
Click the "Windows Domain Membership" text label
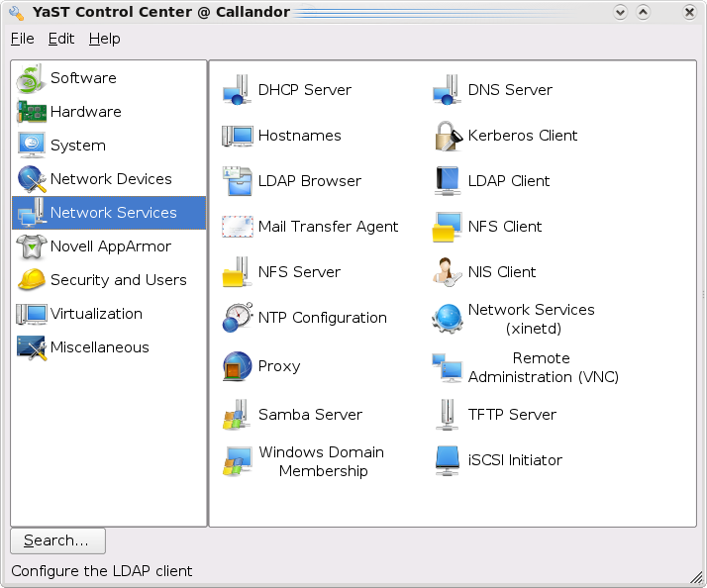pyautogui.click(x=322, y=461)
